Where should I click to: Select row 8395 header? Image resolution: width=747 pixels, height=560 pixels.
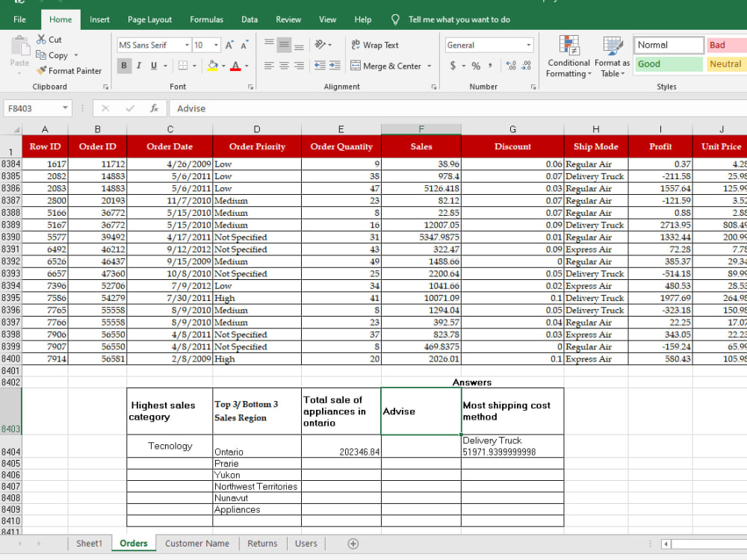click(10, 298)
